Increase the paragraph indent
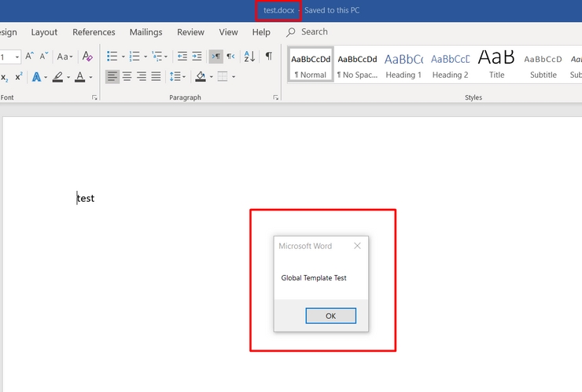 pyautogui.click(x=197, y=57)
